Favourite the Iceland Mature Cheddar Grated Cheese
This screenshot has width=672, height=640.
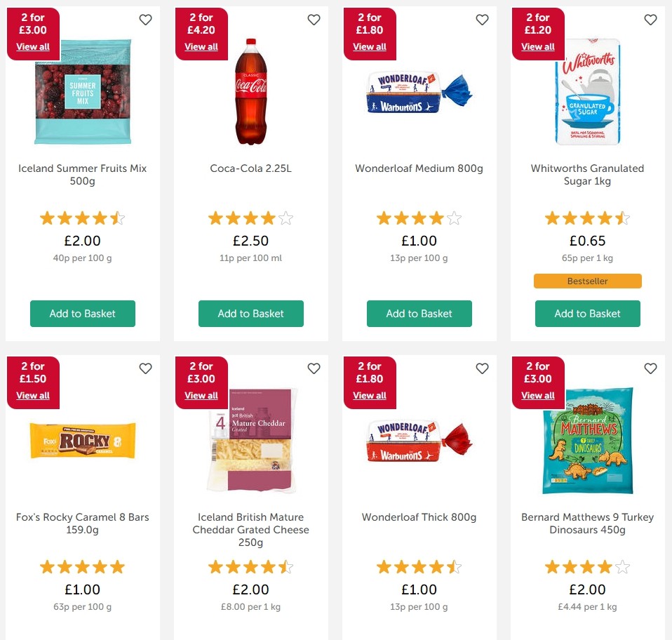click(x=314, y=368)
